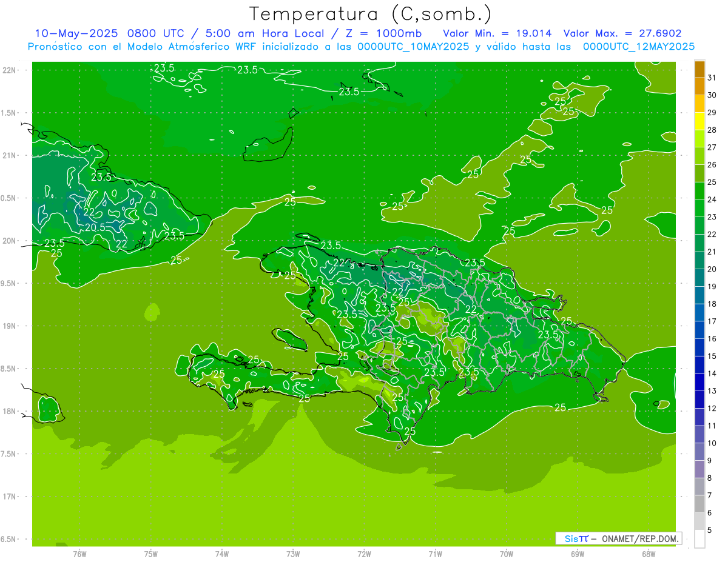
Task: Click the '1.5N' latitude label
Action: (10, 113)
